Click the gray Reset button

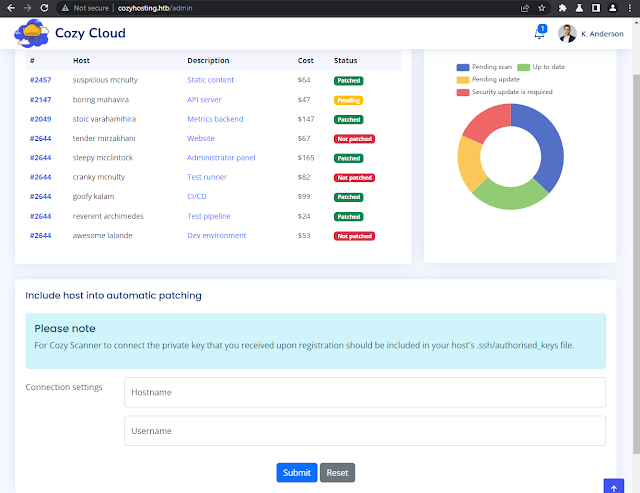(337, 473)
